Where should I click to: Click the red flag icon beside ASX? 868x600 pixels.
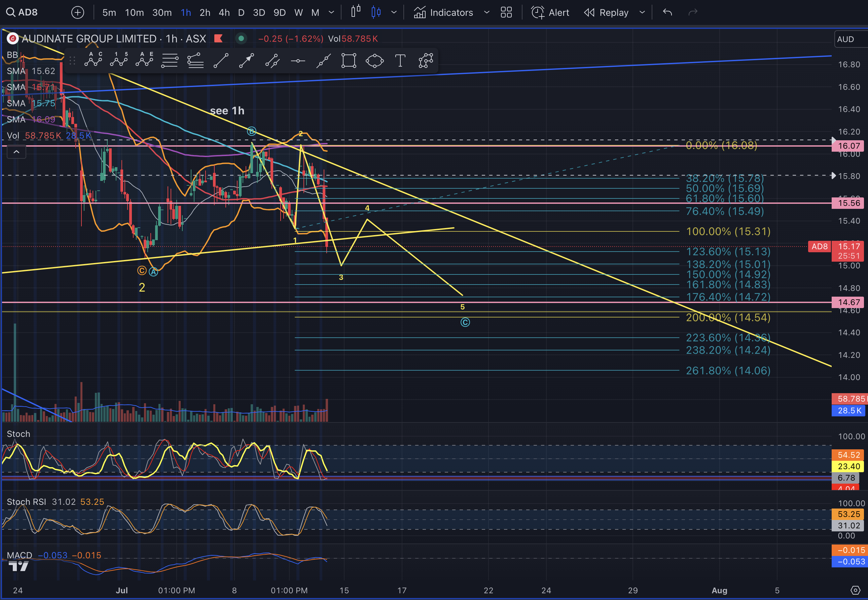click(218, 38)
